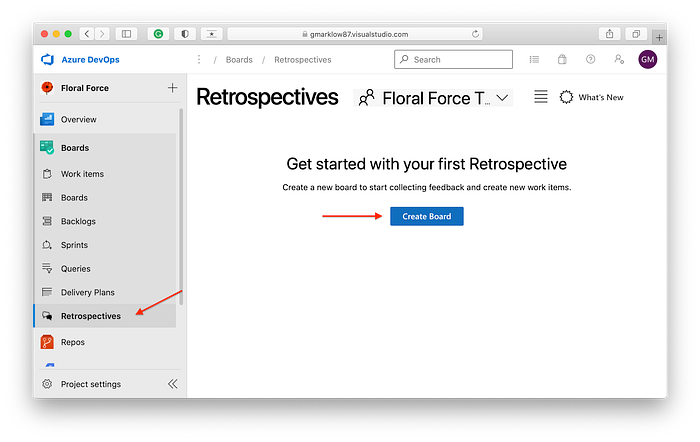Click the plus button beside Floral Force
Screen dimensions: 700x442
[172, 88]
